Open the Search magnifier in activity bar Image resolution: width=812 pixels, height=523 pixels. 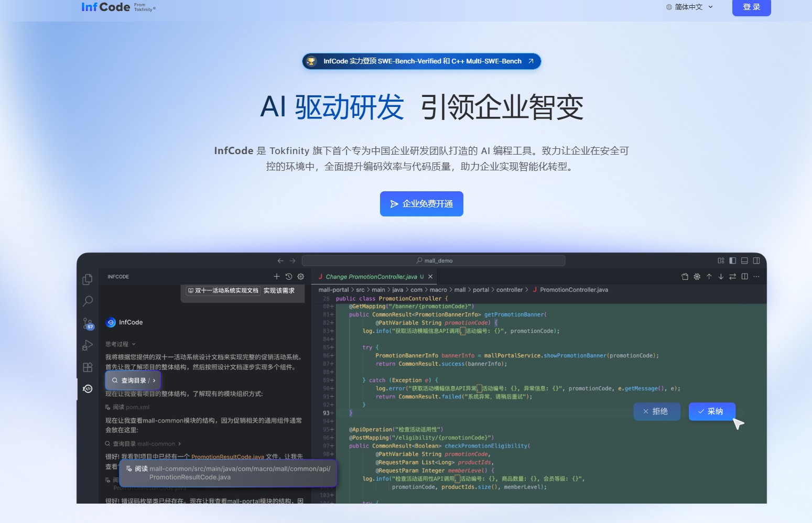[88, 301]
